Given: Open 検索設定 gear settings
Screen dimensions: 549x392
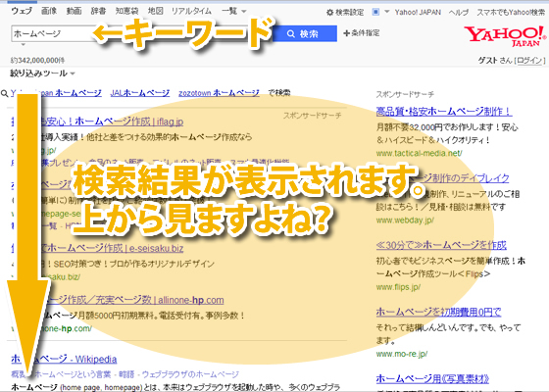Looking at the screenshot, I should (x=345, y=12).
